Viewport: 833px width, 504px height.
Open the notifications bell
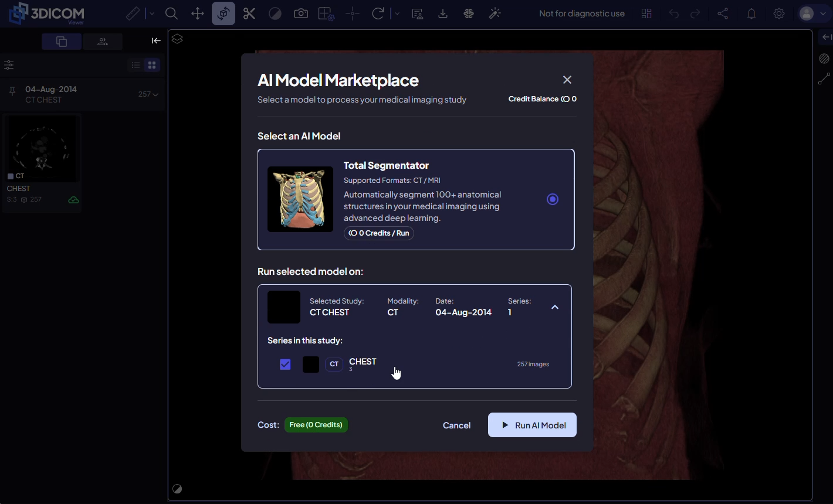[751, 13]
